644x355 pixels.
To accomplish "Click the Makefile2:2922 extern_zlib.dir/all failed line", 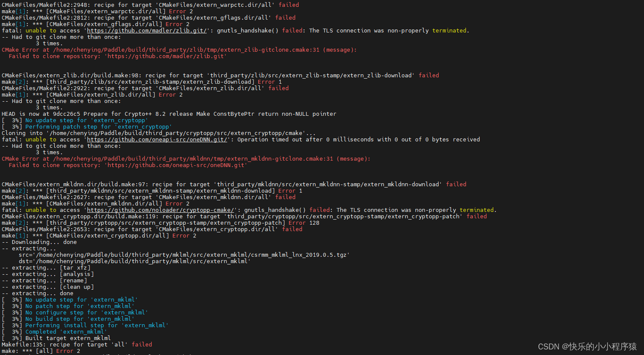I will pyautogui.click(x=145, y=88).
